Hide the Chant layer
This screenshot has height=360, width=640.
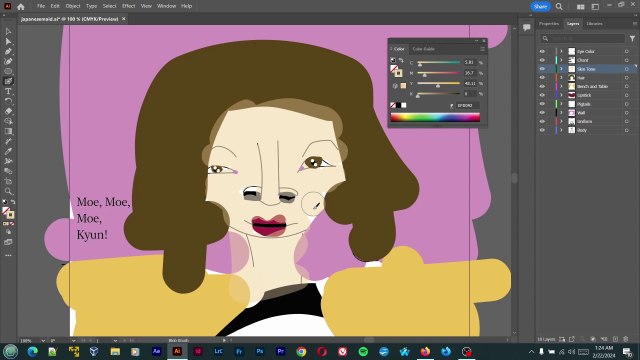[x=542, y=60]
